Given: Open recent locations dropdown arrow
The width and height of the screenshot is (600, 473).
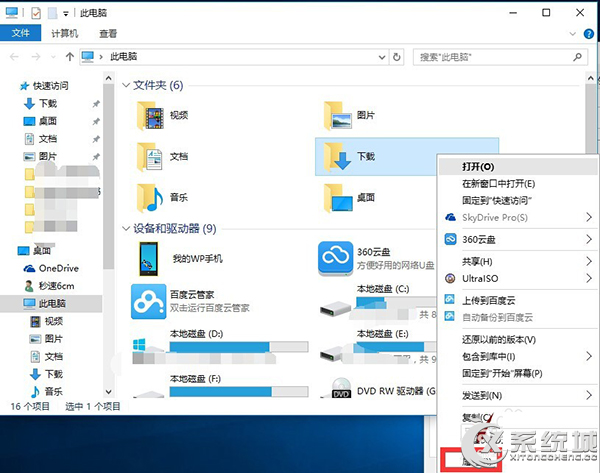Looking at the screenshot, I should pyautogui.click(x=53, y=57).
